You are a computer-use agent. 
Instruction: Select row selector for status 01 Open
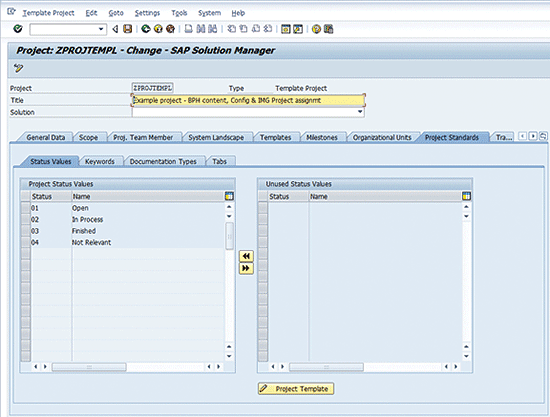tap(25, 208)
